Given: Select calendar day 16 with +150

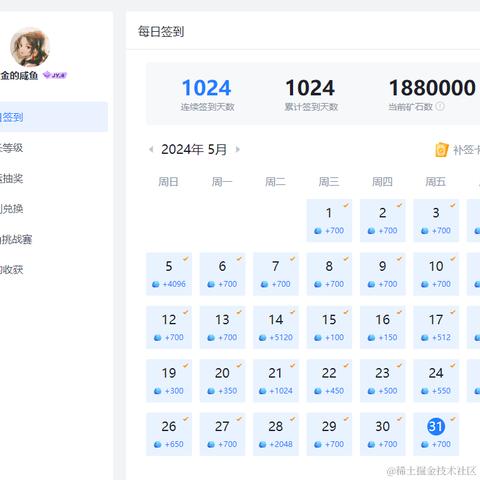Looking at the screenshot, I should [383, 327].
